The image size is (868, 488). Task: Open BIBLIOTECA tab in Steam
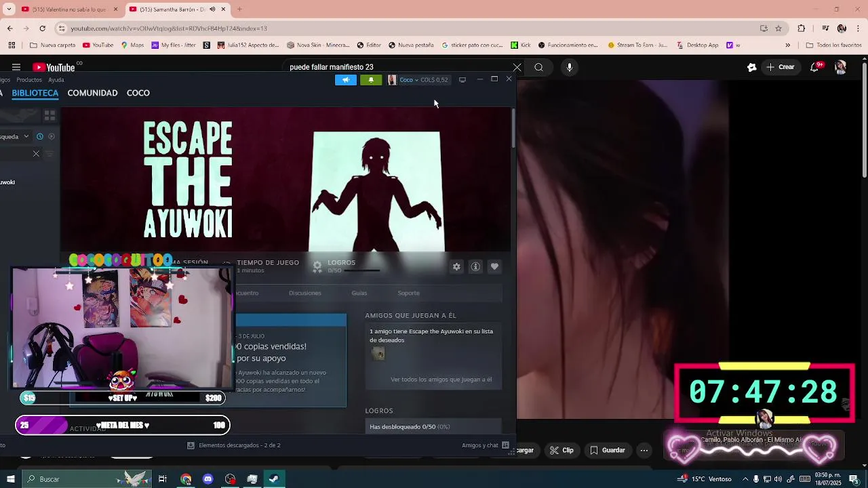(35, 93)
